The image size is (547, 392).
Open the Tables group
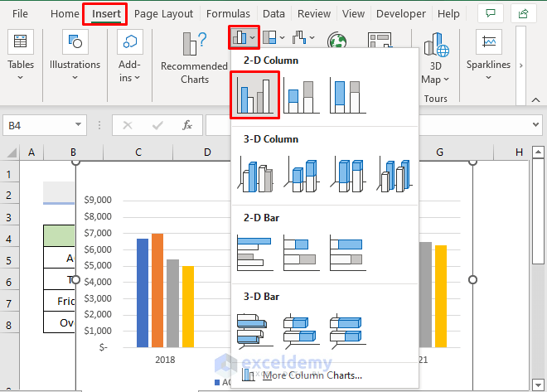[21, 56]
